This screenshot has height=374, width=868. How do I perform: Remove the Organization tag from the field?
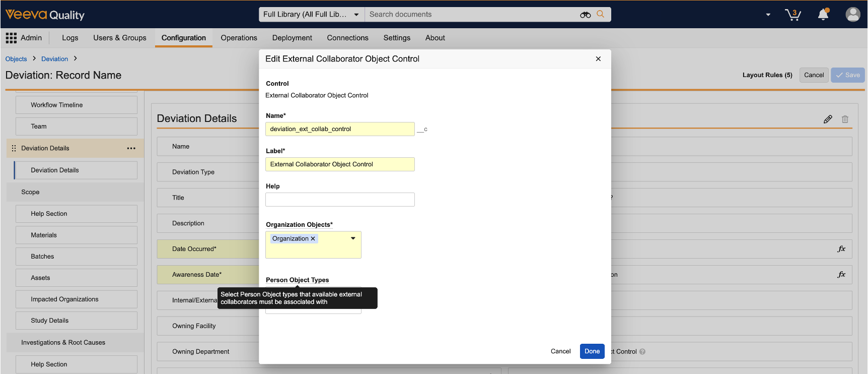313,239
